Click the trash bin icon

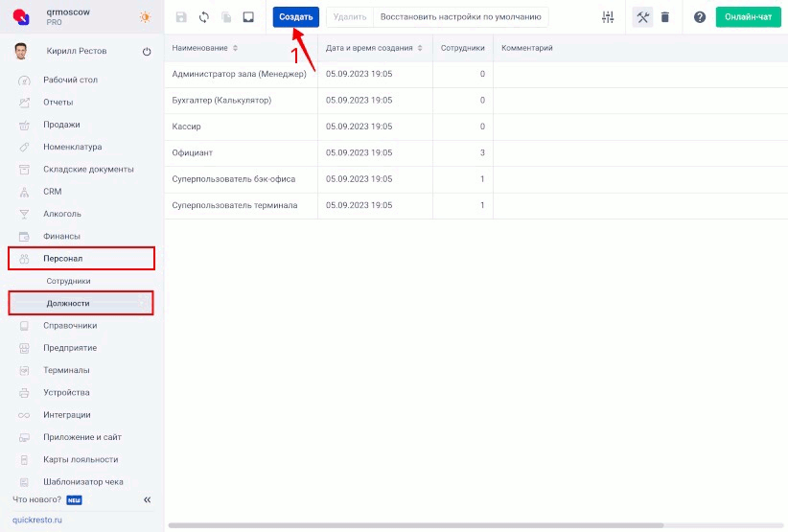(665, 17)
